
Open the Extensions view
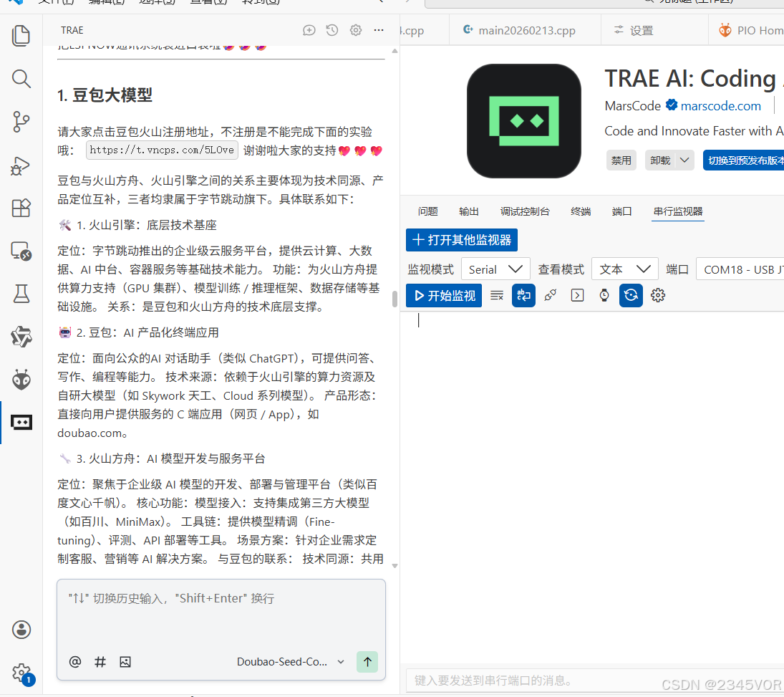point(21,208)
